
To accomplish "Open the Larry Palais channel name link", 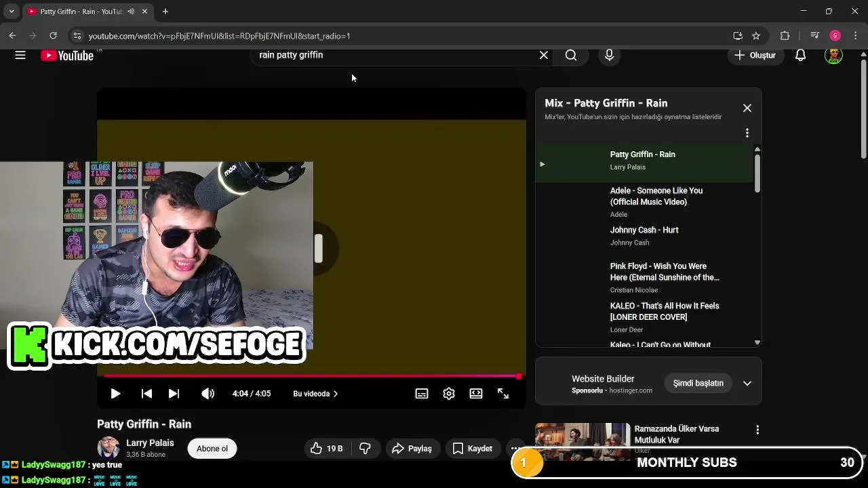I will 150,443.
